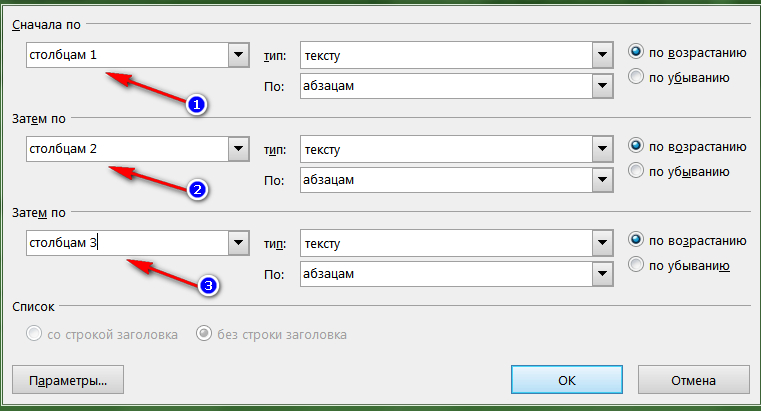Expand the second sort column dropdown arrow
Screen dimensions: 761x411
tap(238, 149)
